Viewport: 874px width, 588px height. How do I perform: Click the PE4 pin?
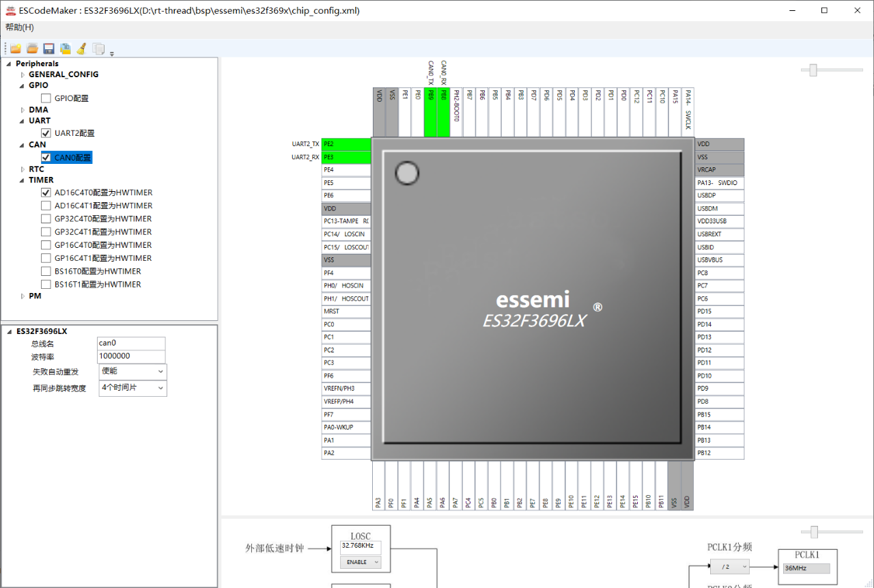pyautogui.click(x=346, y=169)
